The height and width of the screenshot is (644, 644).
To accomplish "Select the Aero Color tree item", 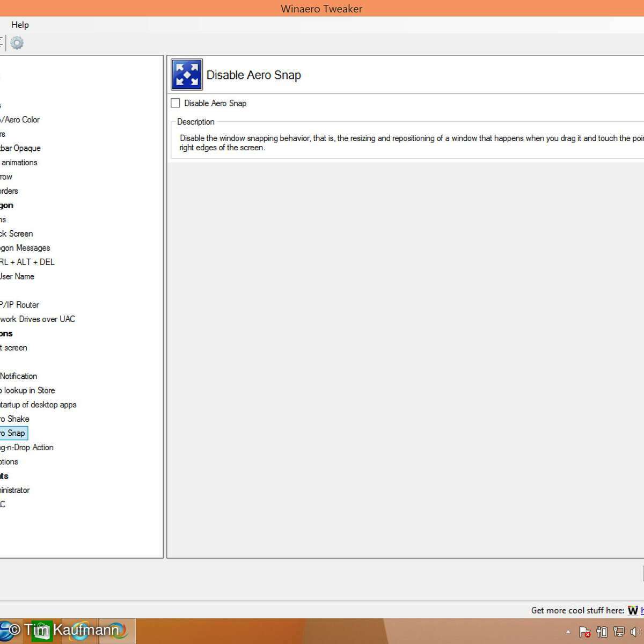I will tap(20, 120).
